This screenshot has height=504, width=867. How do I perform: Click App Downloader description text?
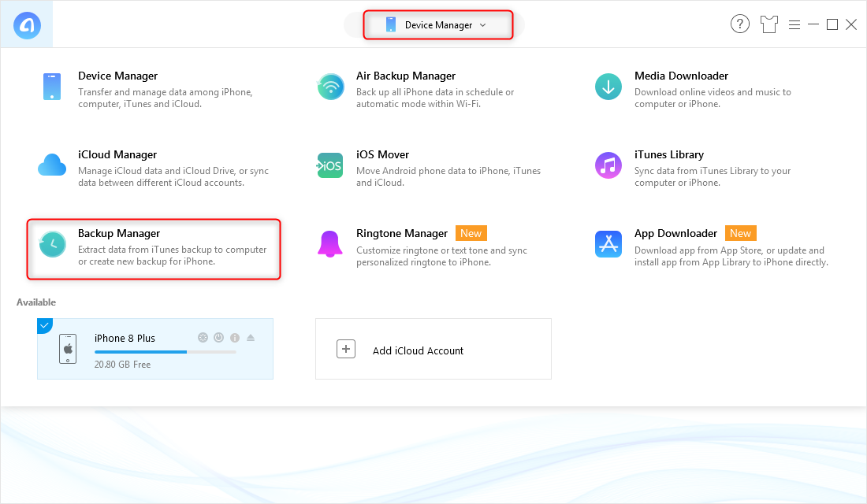pos(731,256)
